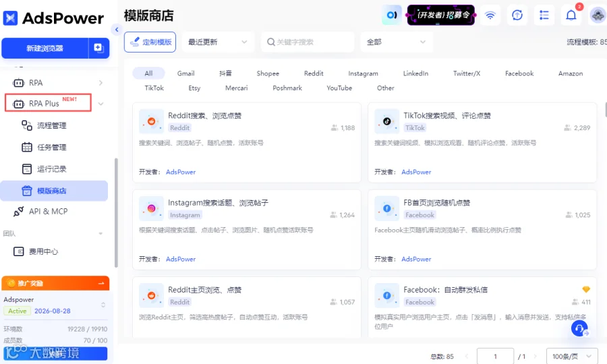Image resolution: width=607 pixels, height=364 pixels.
Task: Click the Facebook自动群发私信 template icon
Action: point(386,295)
